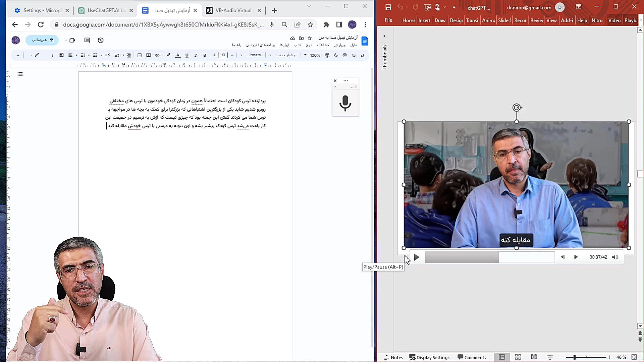
Task: Switch to the Animations ribbon tab
Action: click(x=488, y=20)
